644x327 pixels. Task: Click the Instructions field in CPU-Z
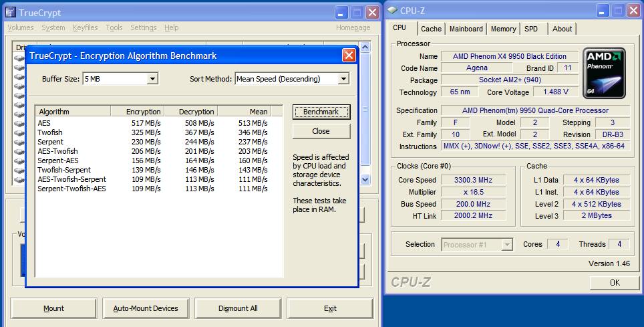535,146
